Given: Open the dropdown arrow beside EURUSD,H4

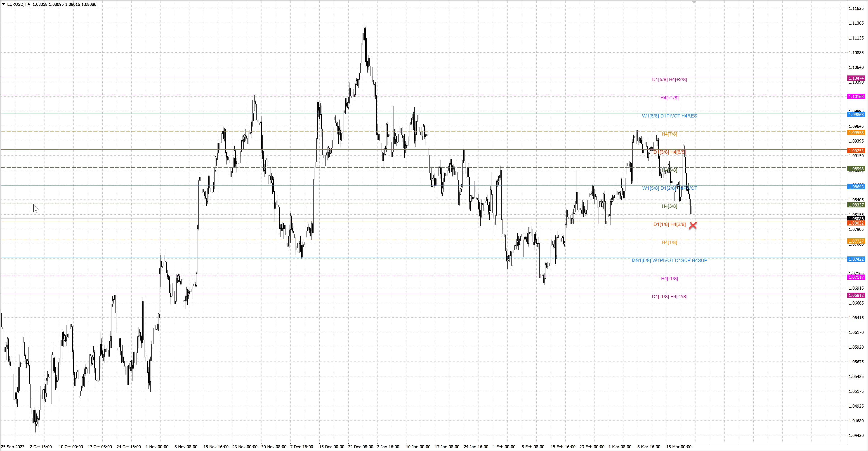Looking at the screenshot, I should [3, 4].
